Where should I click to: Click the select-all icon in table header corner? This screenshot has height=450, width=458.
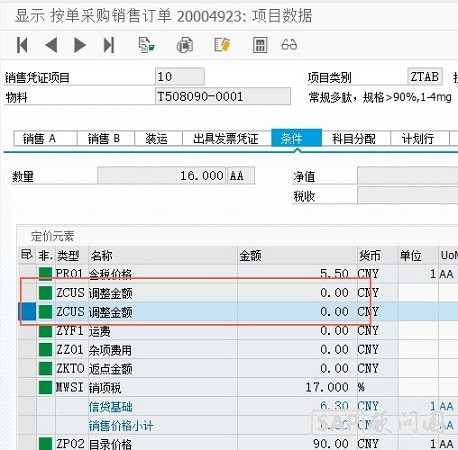(x=27, y=255)
